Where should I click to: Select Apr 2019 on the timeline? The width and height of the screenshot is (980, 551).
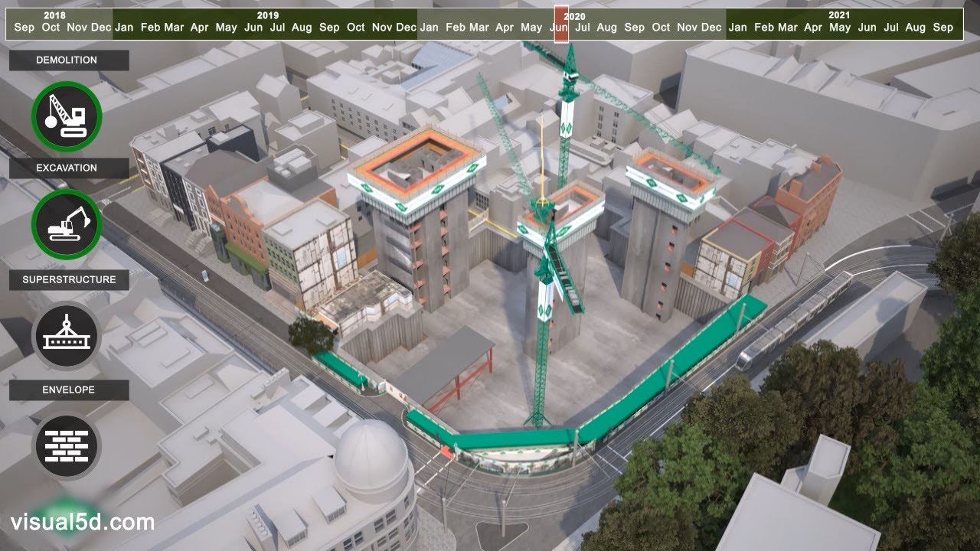200,28
